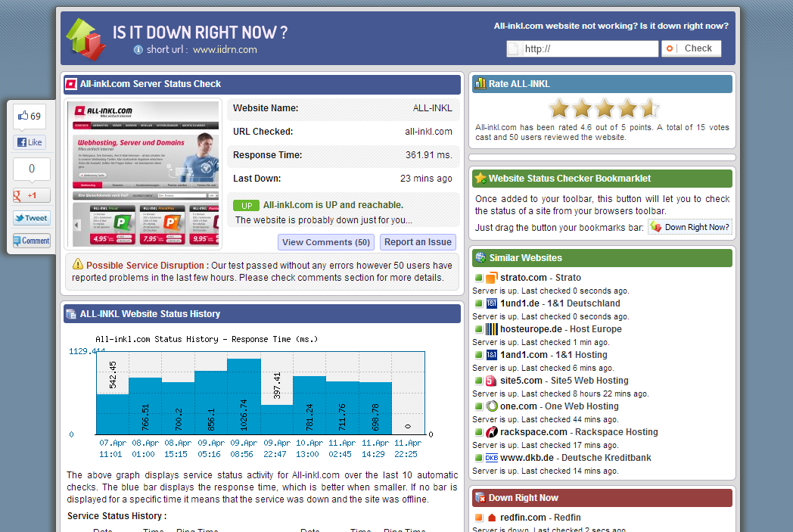Click the Is It Down Right Now arrow logo
793x532 pixels.
coord(85,39)
